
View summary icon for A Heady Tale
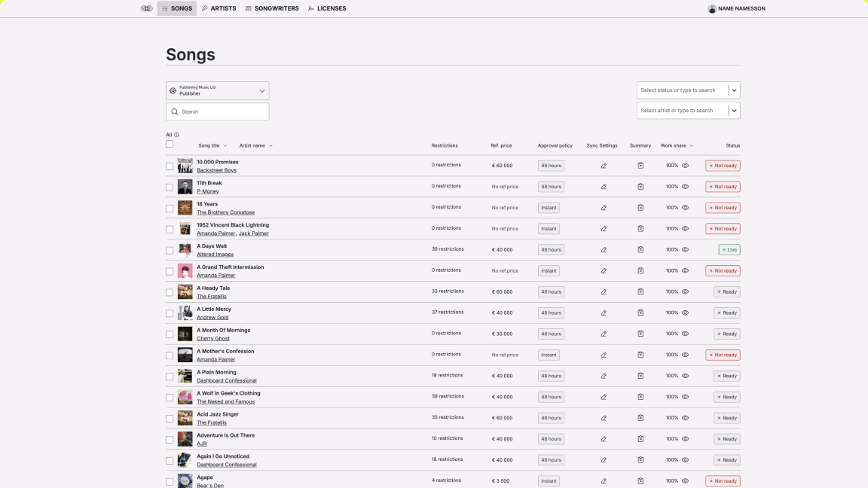click(x=640, y=292)
